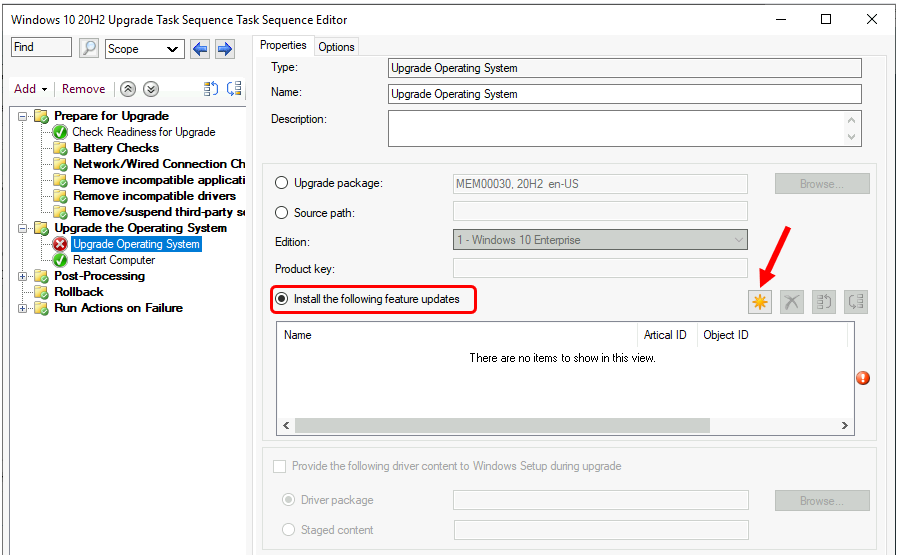Click Run Actions on Failure folder icon
The image size is (900, 560).
coord(41,308)
